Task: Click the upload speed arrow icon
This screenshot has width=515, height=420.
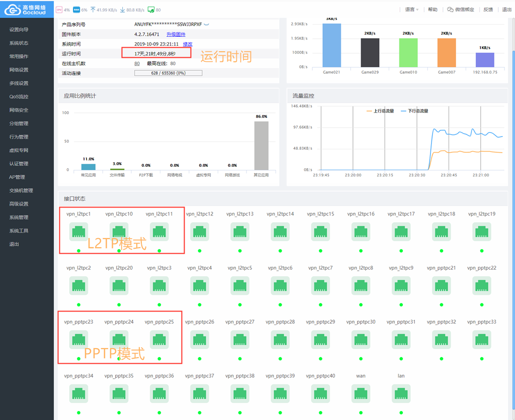Action: click(93, 10)
